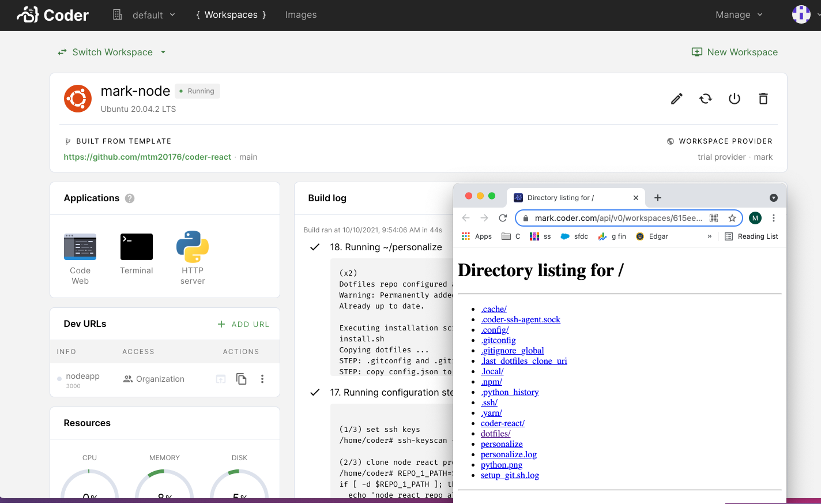This screenshot has height=504, width=821.
Task: Open Chrome profile M avatar
Action: point(755,218)
